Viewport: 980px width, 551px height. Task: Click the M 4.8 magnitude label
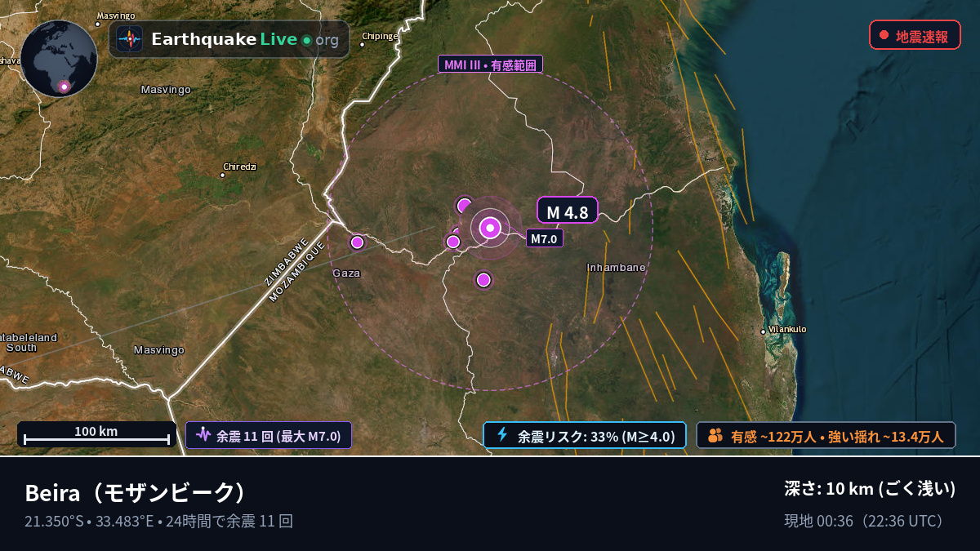point(568,210)
